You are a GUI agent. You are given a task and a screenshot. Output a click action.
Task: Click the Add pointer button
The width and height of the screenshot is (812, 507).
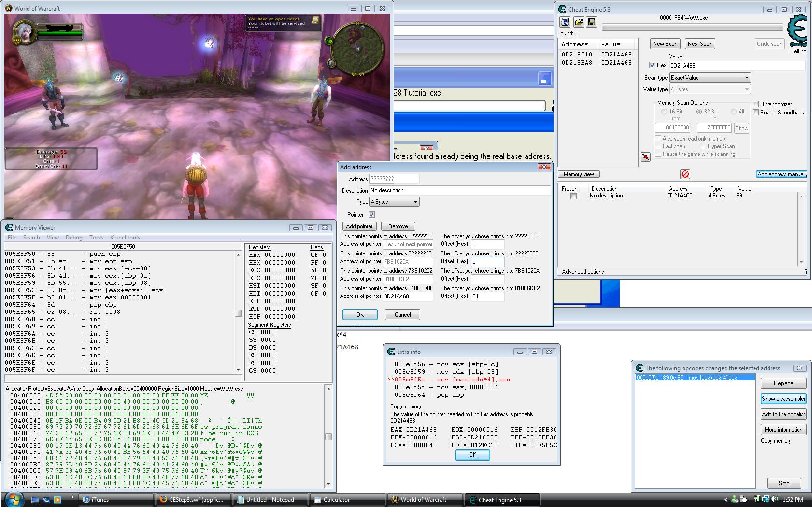[x=359, y=226]
